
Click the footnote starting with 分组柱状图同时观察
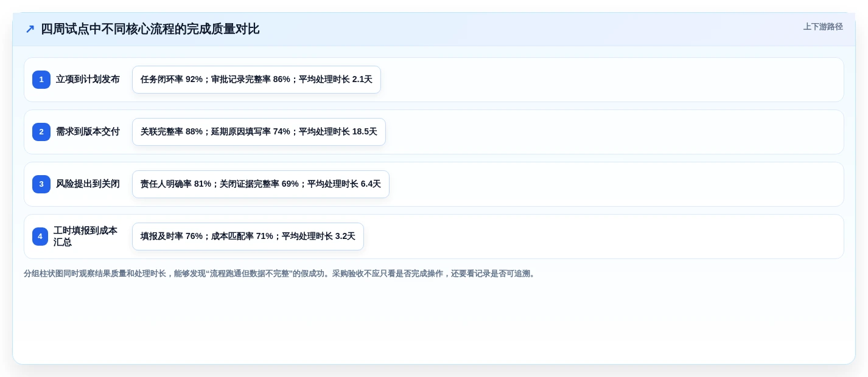coord(281,274)
